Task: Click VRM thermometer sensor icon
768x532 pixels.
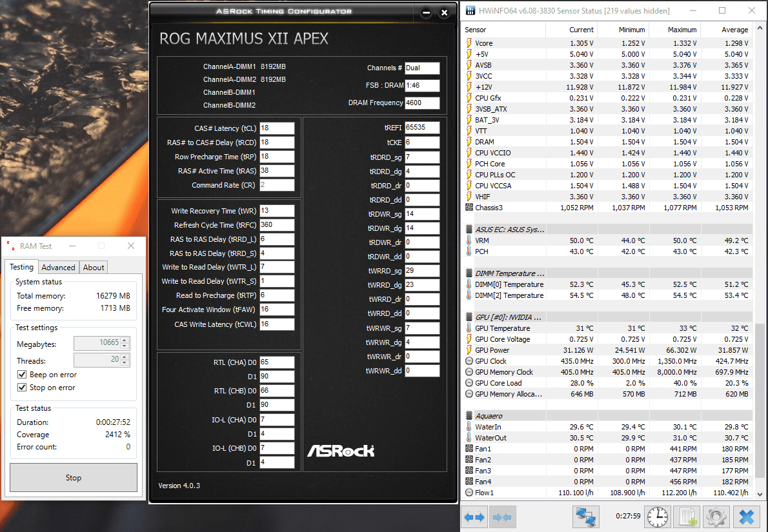Action: (469, 241)
